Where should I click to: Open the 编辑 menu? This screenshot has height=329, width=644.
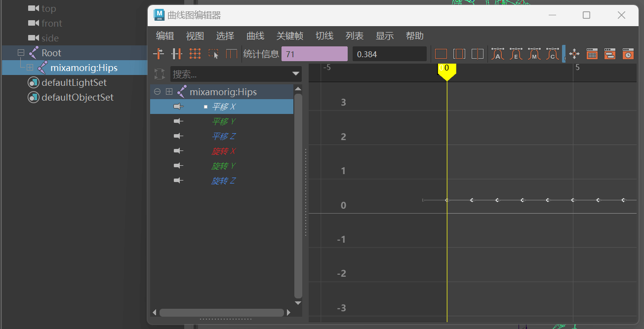tap(165, 36)
